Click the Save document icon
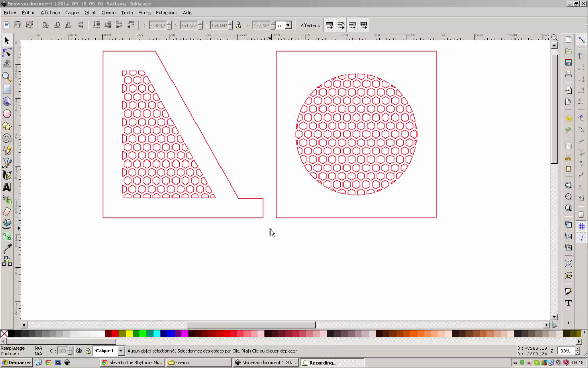This screenshot has width=588, height=368. point(568,62)
